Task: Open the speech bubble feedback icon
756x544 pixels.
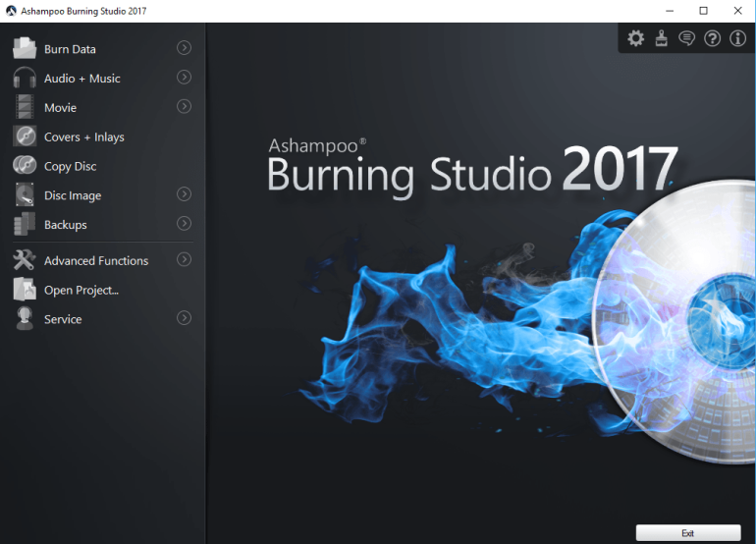Action: click(687, 38)
